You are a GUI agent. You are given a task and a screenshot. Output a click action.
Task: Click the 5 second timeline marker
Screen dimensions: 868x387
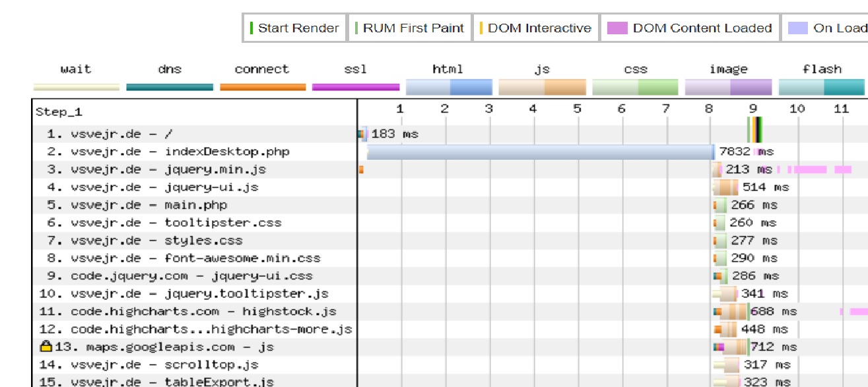(577, 109)
